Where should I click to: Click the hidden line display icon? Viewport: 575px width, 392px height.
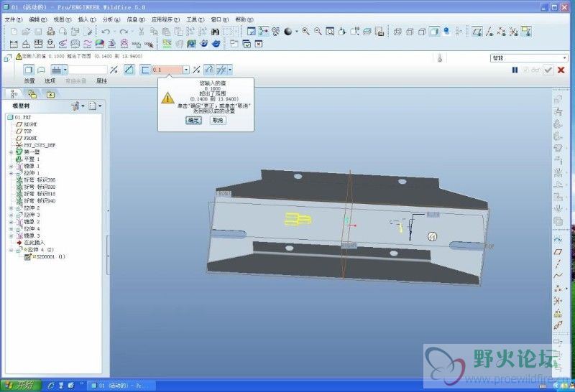410,32
